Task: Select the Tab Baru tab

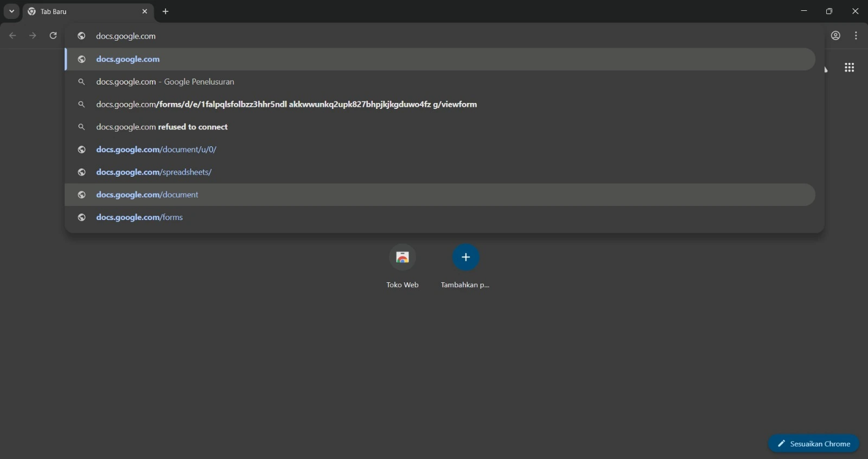Action: tap(81, 11)
